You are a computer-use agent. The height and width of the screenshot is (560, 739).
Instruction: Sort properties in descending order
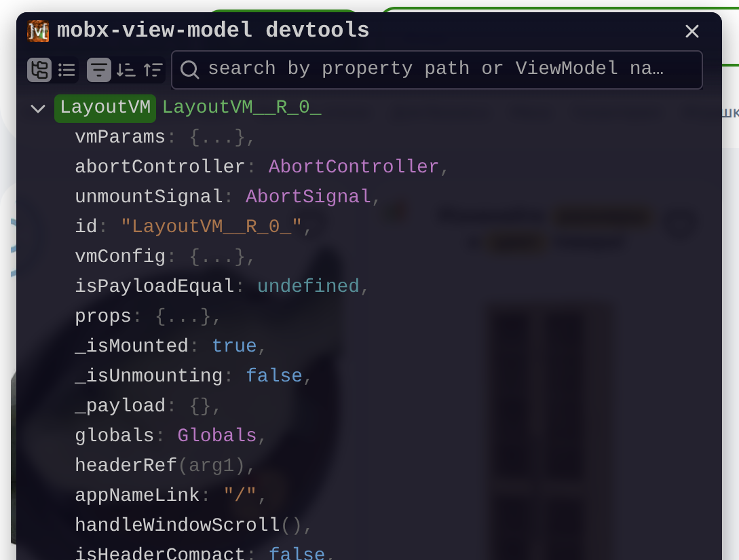tap(126, 70)
